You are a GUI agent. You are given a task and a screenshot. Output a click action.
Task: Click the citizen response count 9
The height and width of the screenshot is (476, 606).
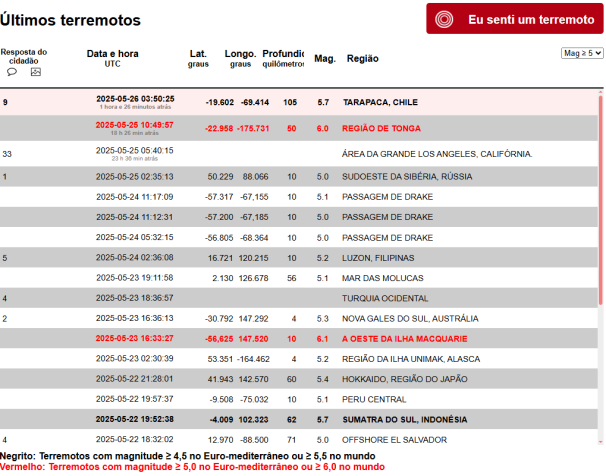click(x=5, y=102)
